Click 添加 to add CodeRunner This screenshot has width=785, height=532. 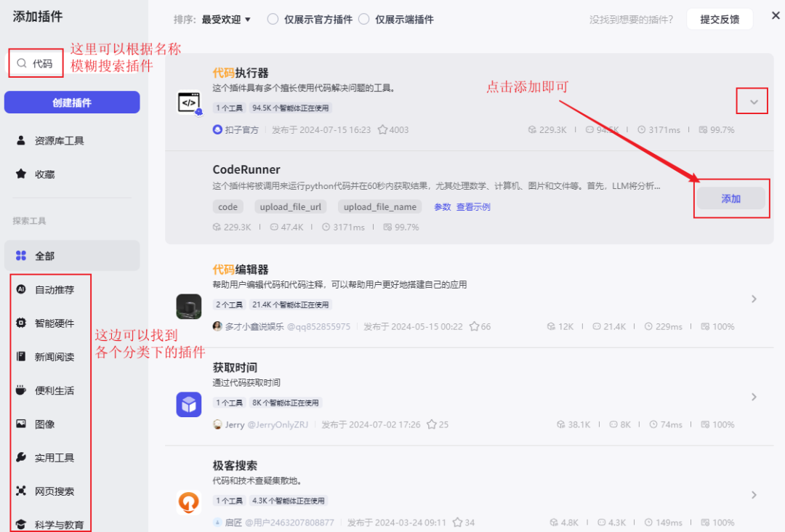pos(730,198)
